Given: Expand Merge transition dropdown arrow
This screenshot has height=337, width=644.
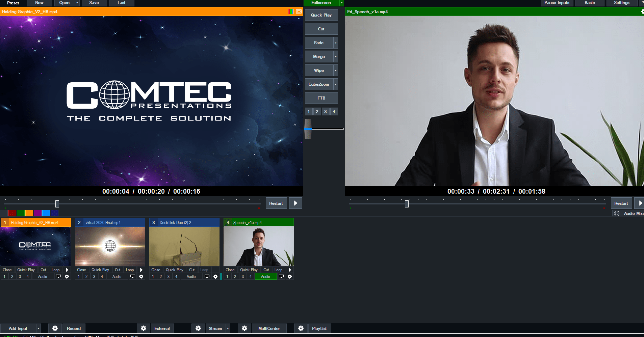Looking at the screenshot, I should coord(335,57).
